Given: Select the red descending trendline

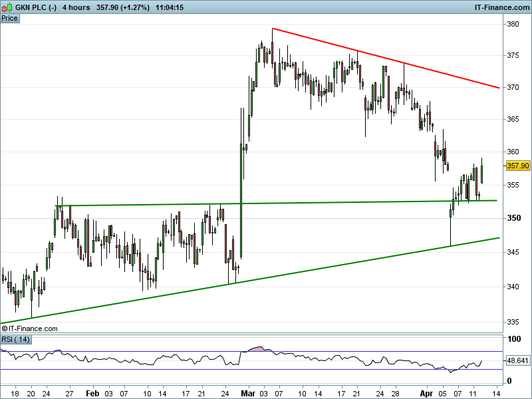Looking at the screenshot, I should point(386,58).
